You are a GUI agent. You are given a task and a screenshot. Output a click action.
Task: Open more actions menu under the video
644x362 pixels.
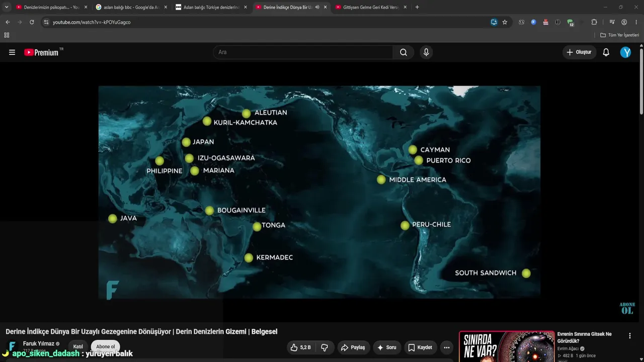[x=446, y=347]
